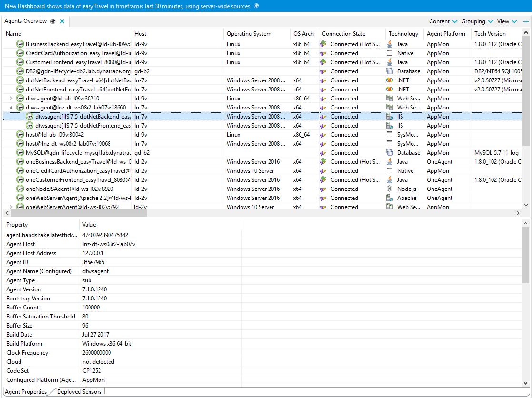Click the agents table horizontal scroll-right arrow
Viewport: 532px width, 398px height.
518,213
